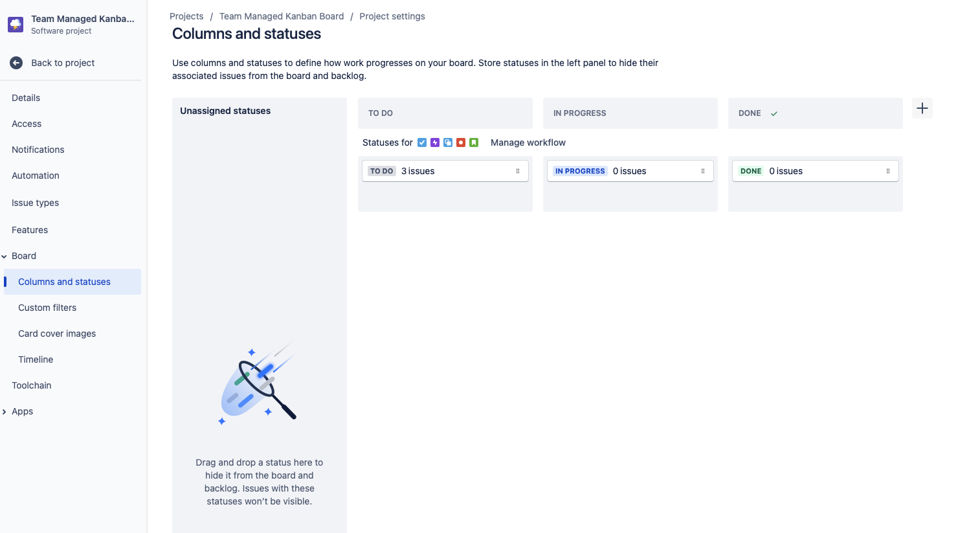Click the drag handle on DONE status

(x=888, y=171)
